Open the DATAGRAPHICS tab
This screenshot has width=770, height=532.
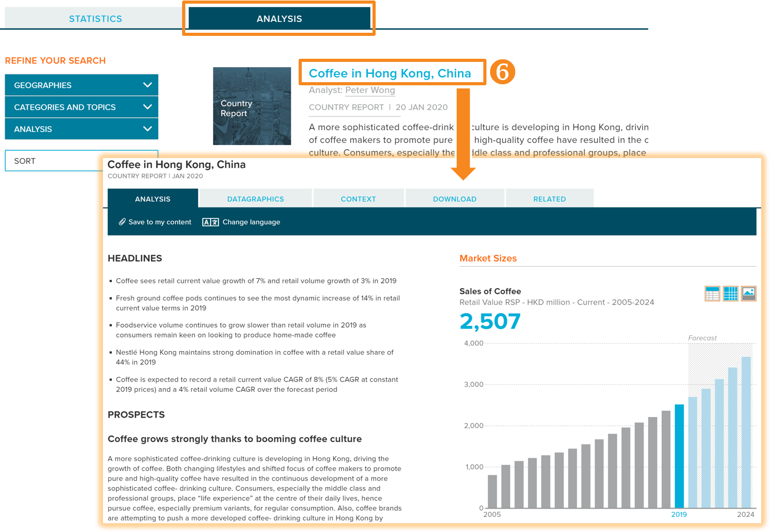(255, 199)
